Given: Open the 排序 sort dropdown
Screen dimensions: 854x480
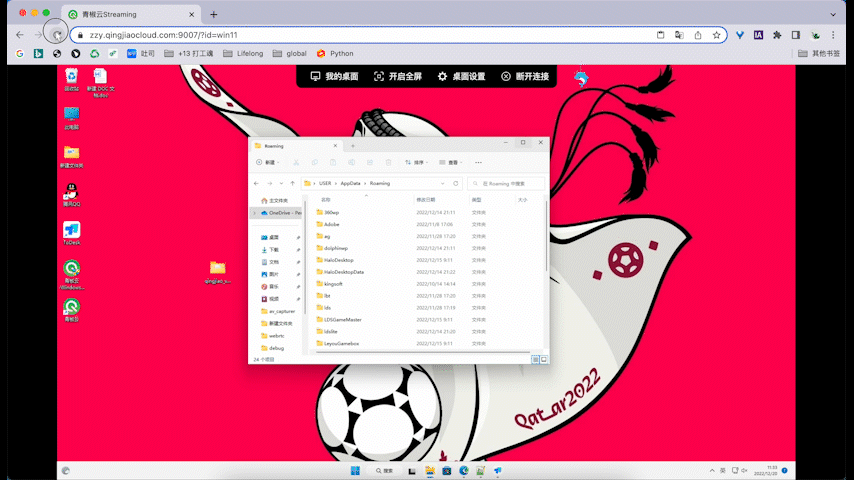Looking at the screenshot, I should coord(417,162).
